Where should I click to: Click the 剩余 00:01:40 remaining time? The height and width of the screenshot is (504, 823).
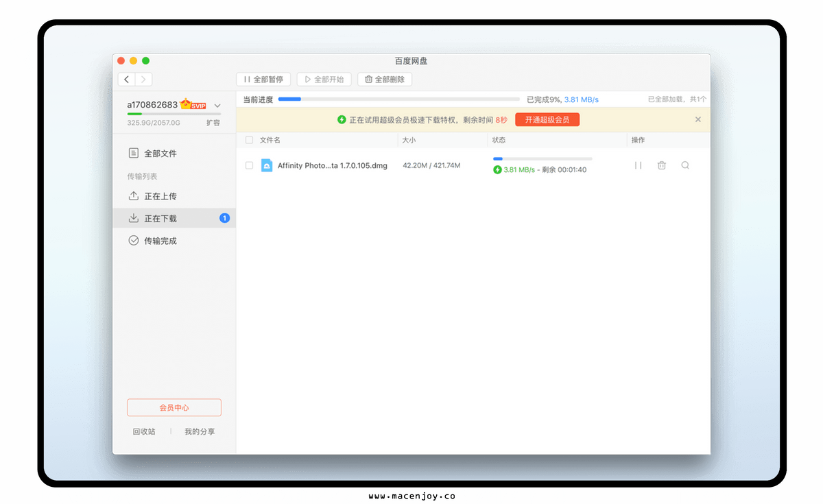coord(566,170)
